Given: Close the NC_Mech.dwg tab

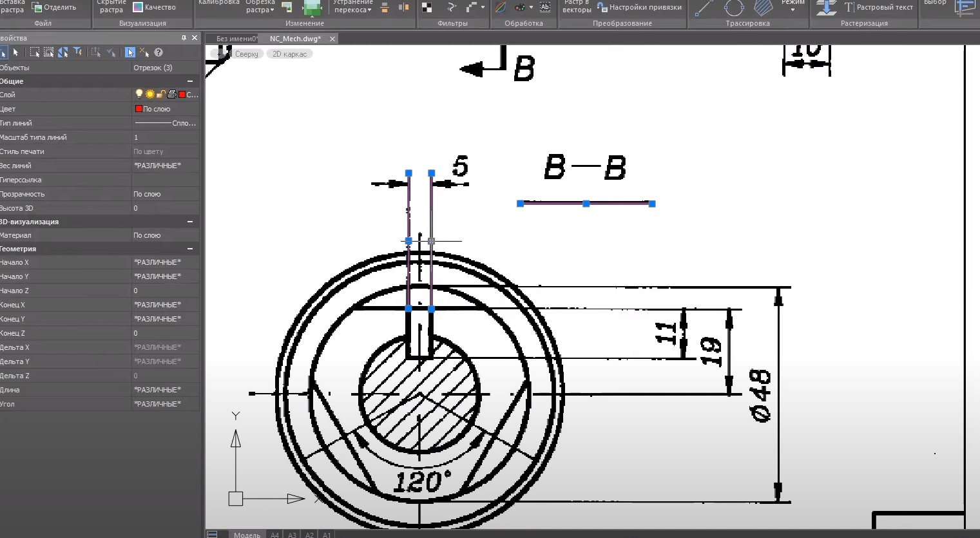Looking at the screenshot, I should 332,39.
